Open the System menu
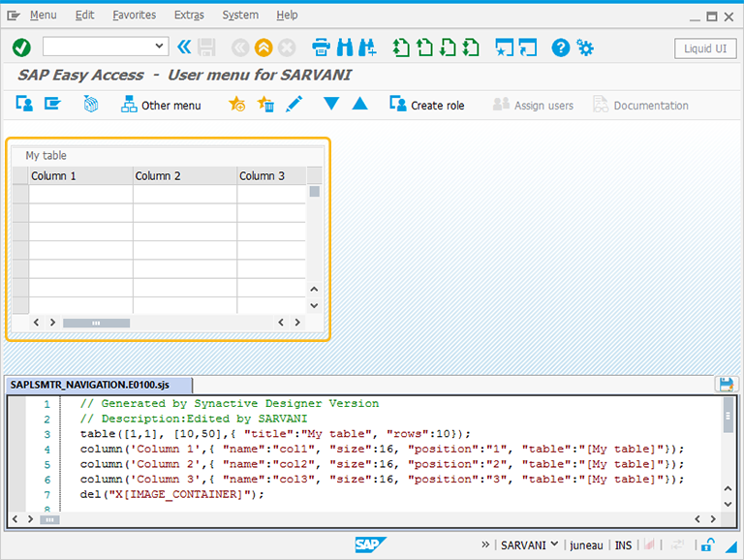Viewport: 744px width, 560px height. 240,16
